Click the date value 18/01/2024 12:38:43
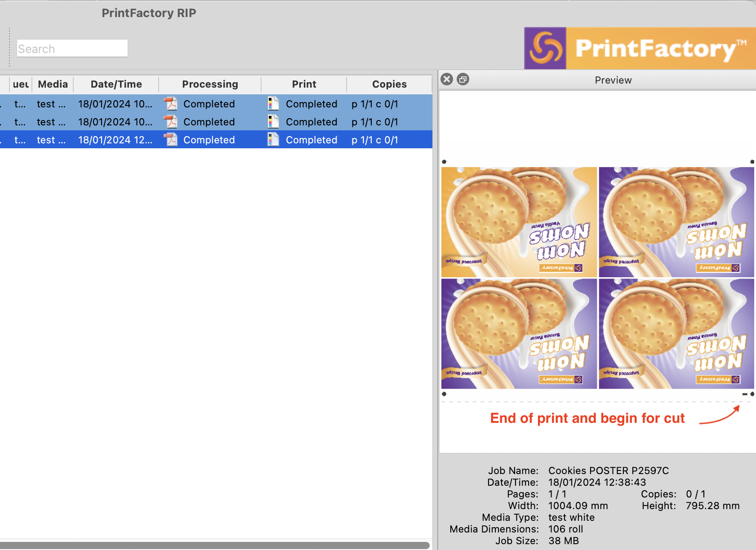 [x=597, y=482]
